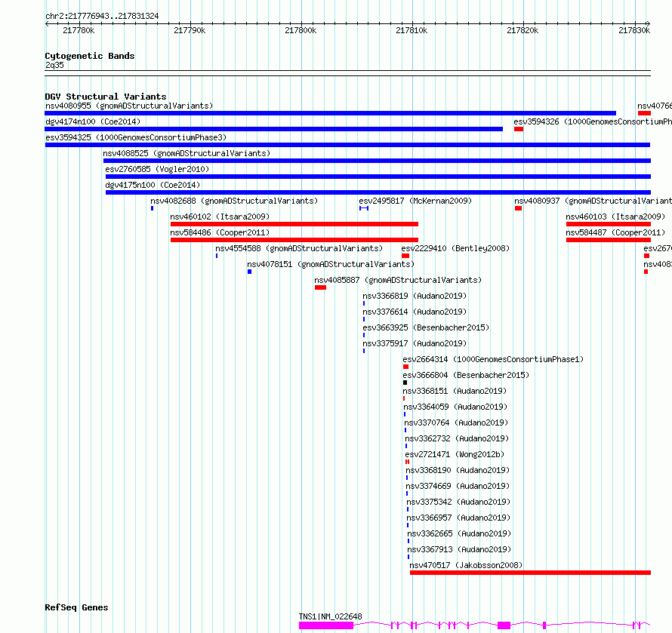The image size is (672, 633).
Task: Click the red bar under nsv460103 (Itsara2009)
Action: click(x=608, y=224)
